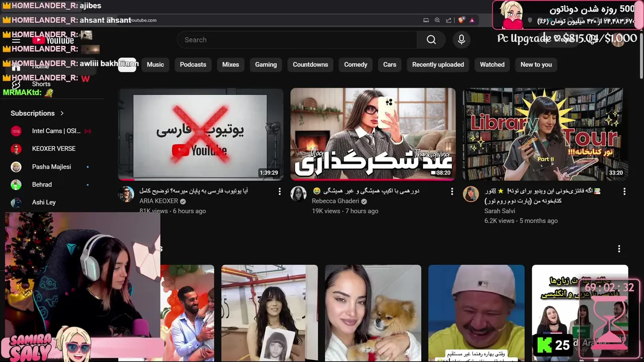Select the Countdowns filter chip
Viewport: 644px width, 362px height.
310,64
